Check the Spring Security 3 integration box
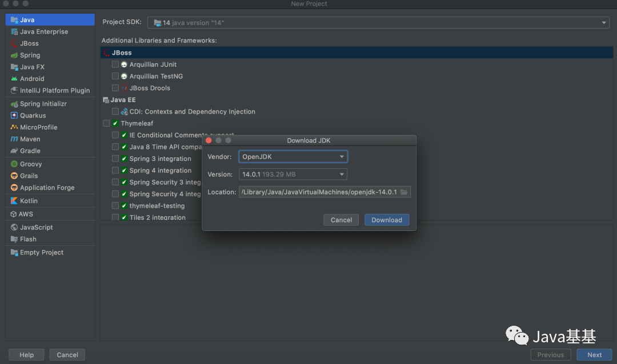The height and width of the screenshot is (364, 617). tap(115, 183)
